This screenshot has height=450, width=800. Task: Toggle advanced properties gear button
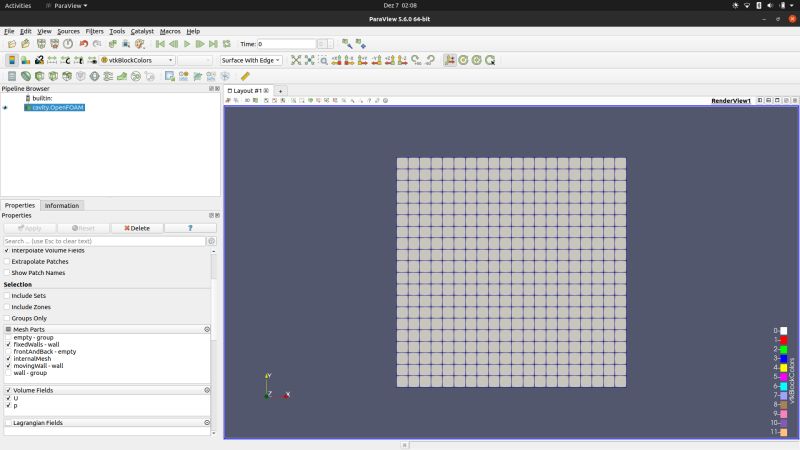(x=212, y=241)
